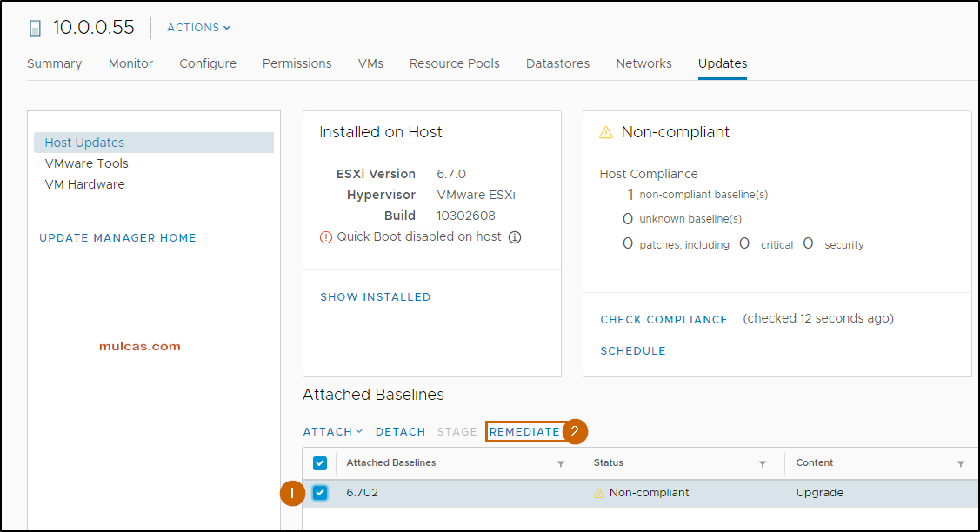This screenshot has height=532, width=980.
Task: Click the warning icon in 6.7U2 status cell
Action: click(598, 493)
